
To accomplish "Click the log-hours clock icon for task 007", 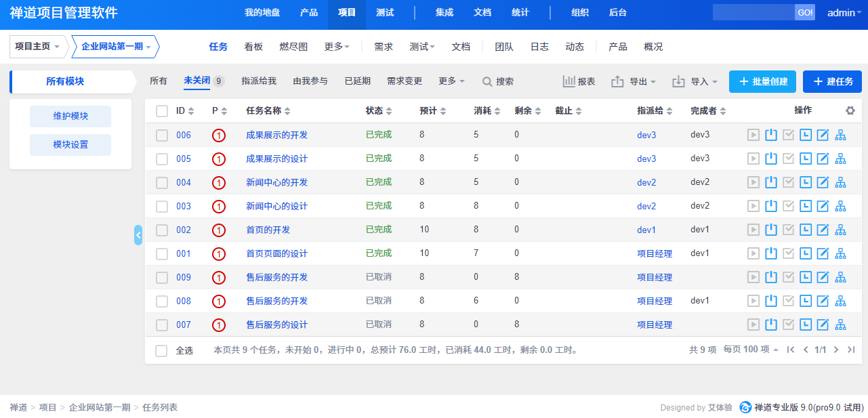I will tap(806, 325).
